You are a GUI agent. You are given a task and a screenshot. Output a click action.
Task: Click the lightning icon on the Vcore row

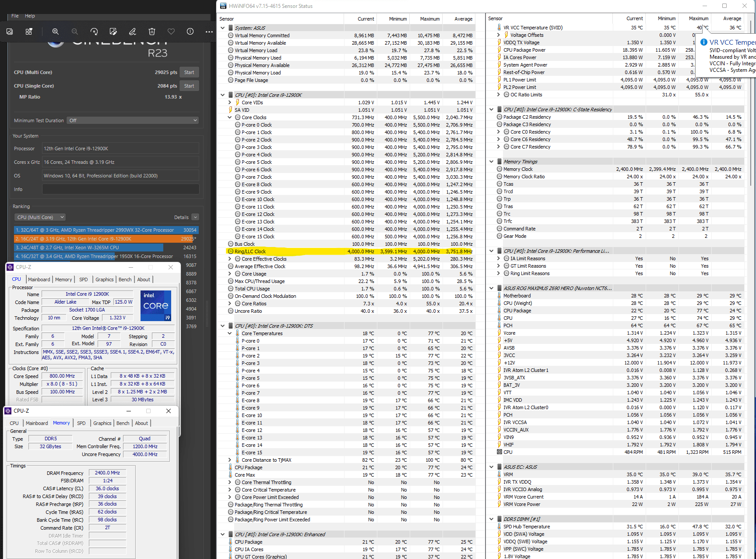(x=499, y=333)
